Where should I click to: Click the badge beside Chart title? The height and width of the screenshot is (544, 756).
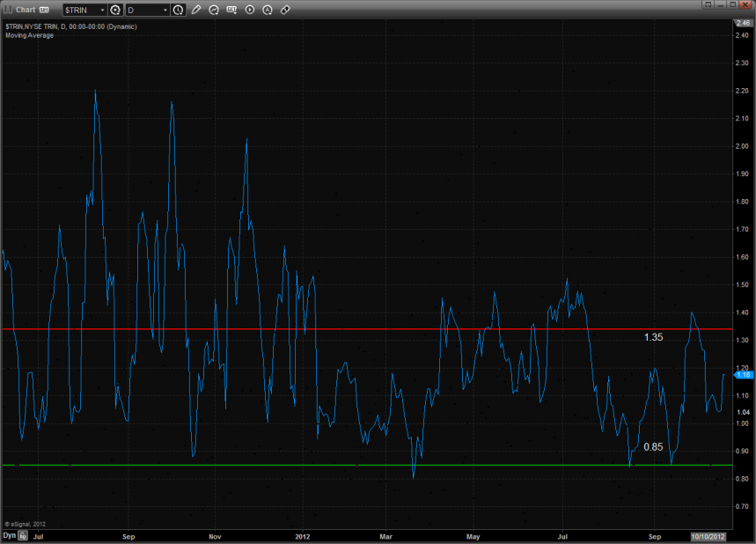(x=44, y=10)
